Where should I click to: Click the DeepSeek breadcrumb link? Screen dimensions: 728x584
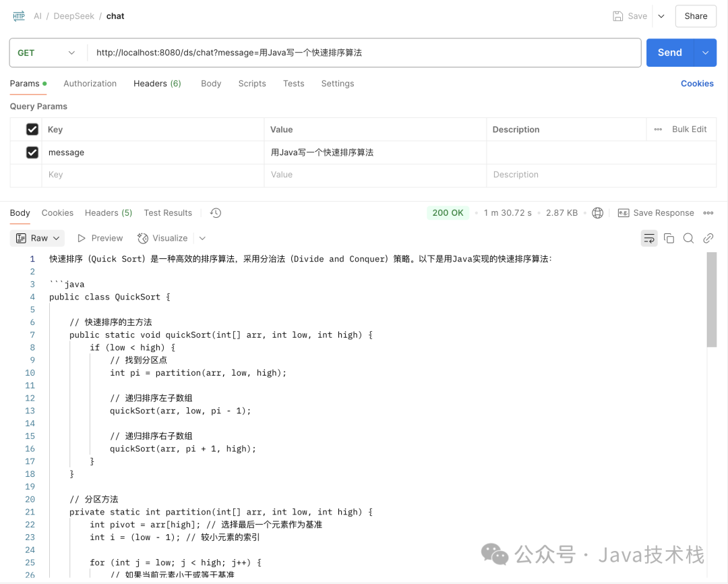(74, 16)
